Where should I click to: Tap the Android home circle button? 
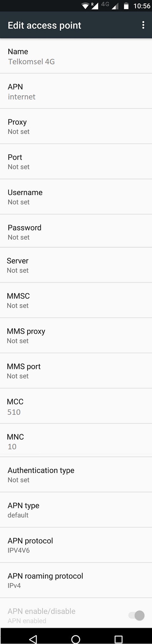(x=76, y=639)
